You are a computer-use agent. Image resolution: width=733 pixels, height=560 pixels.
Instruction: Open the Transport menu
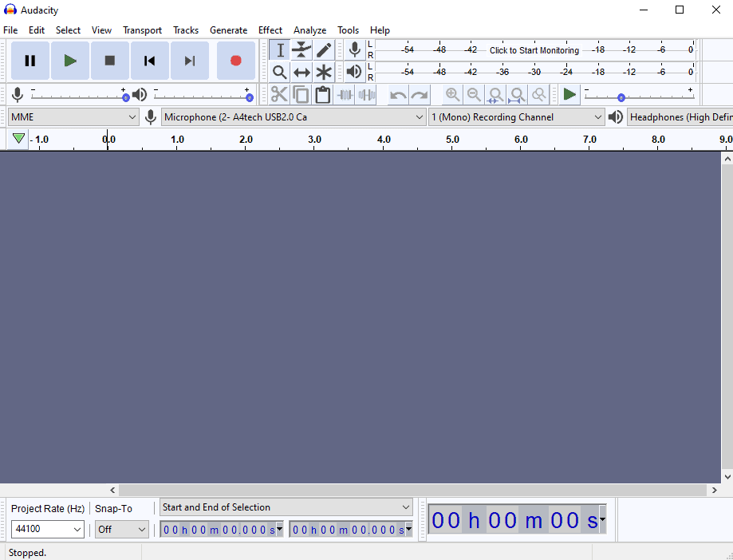[142, 30]
